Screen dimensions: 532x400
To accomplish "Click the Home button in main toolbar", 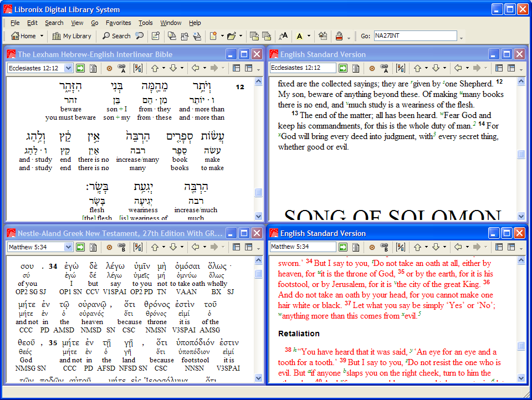I will click(x=23, y=36).
